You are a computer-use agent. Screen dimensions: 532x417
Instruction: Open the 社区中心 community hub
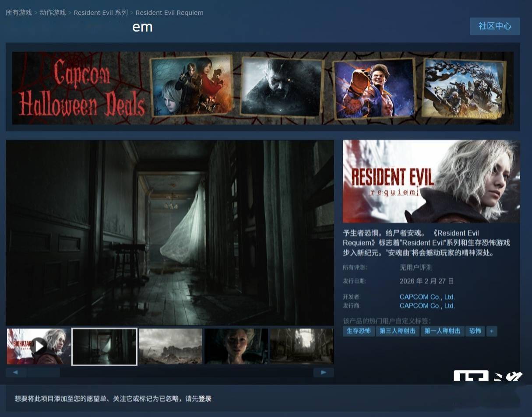[x=495, y=26]
